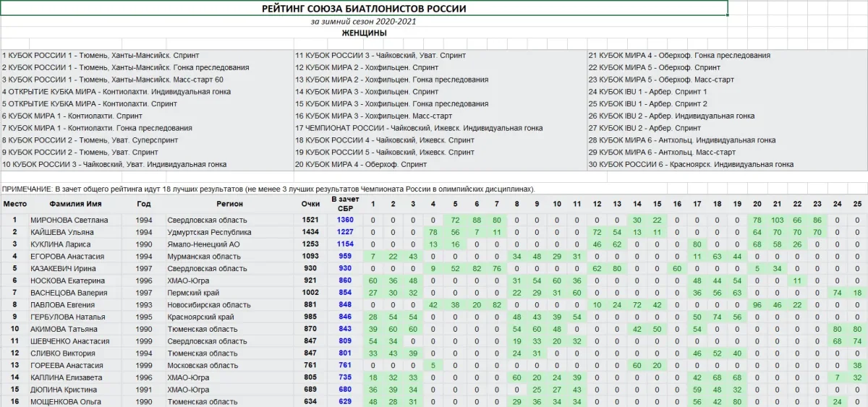Click legend entry 17 ЧЕМПИОНАТ РОССИИ Индивидуальная гонка
The image size is (868, 407).
tap(418, 128)
